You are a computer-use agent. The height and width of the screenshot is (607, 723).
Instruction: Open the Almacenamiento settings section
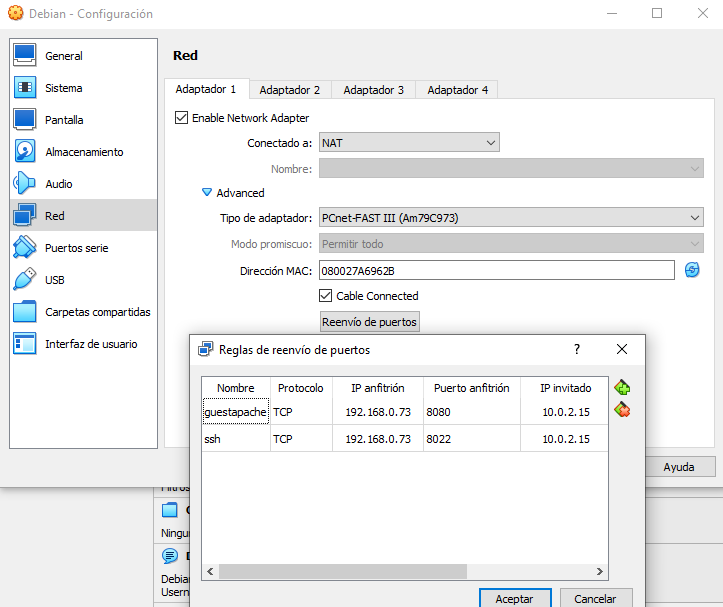click(x=83, y=152)
